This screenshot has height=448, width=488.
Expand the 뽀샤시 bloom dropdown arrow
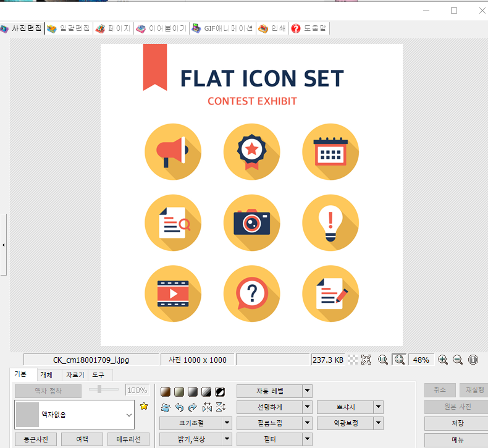pyautogui.click(x=378, y=407)
